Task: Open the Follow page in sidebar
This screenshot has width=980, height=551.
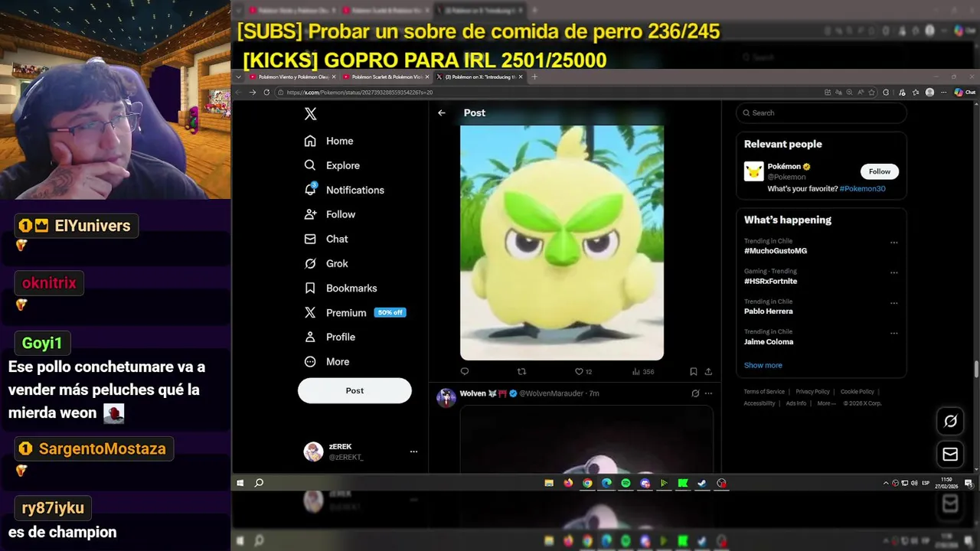Action: coord(330,214)
